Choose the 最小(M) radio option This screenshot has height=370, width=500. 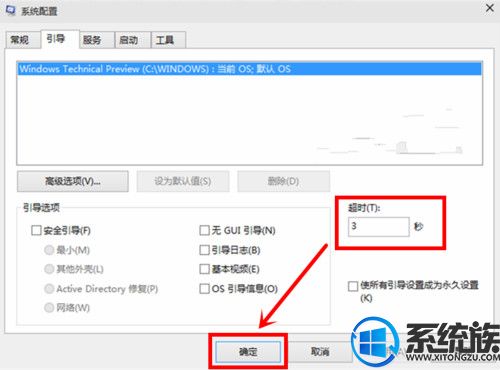click(49, 250)
